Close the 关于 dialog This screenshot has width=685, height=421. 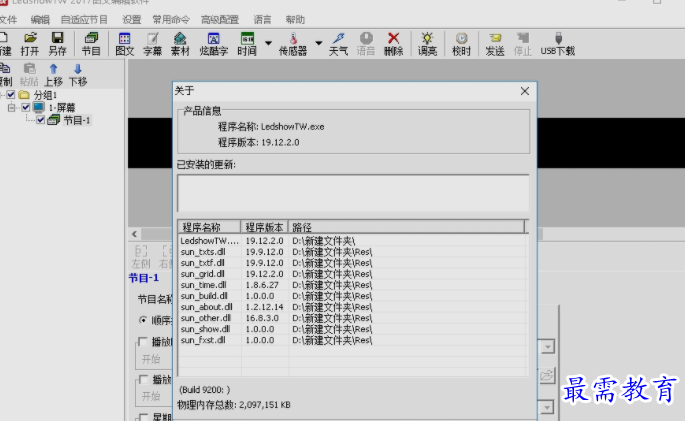525,91
